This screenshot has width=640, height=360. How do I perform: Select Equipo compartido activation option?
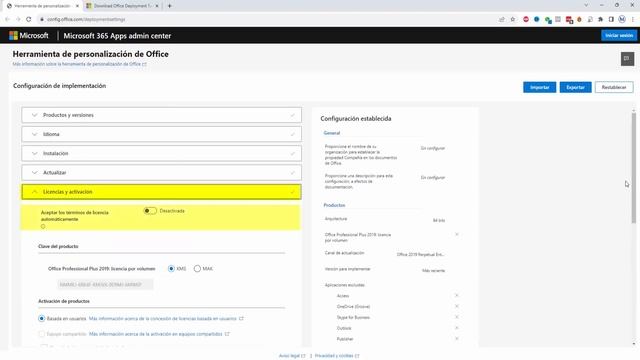[x=42, y=334]
